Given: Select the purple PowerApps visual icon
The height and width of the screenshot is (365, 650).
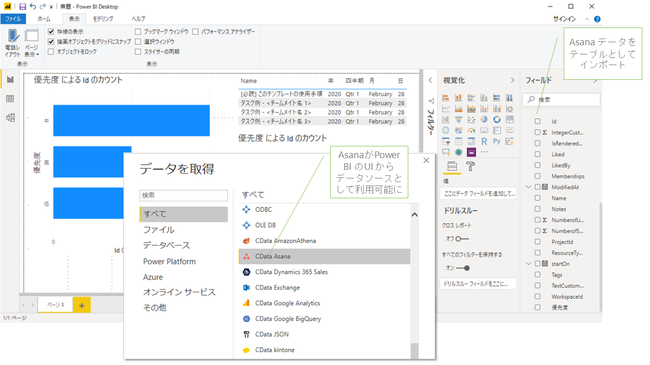Looking at the screenshot, I should 471,152.
